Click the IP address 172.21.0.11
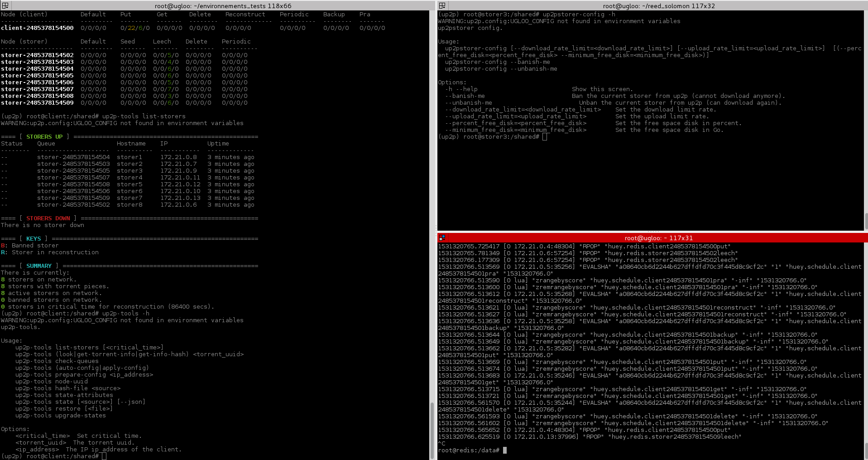868x460 pixels. pyautogui.click(x=180, y=178)
